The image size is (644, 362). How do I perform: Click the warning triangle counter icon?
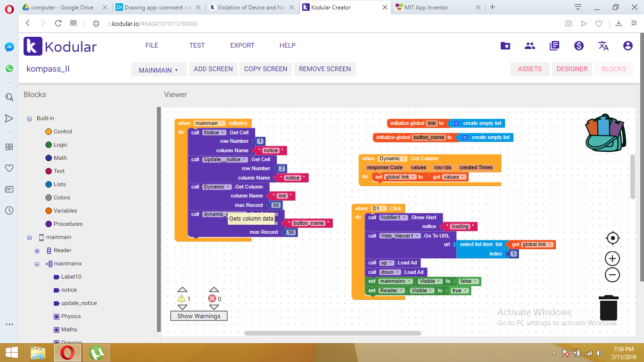point(182,298)
